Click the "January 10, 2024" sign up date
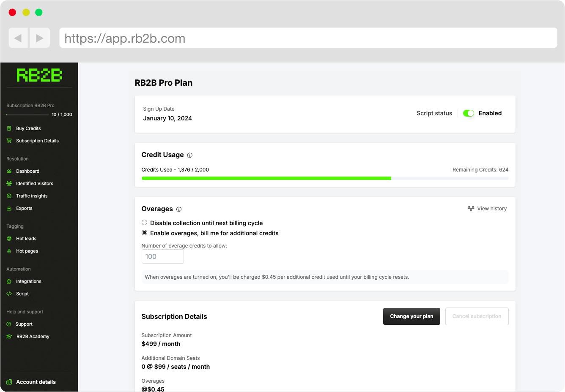The height and width of the screenshot is (392, 565). pos(167,118)
